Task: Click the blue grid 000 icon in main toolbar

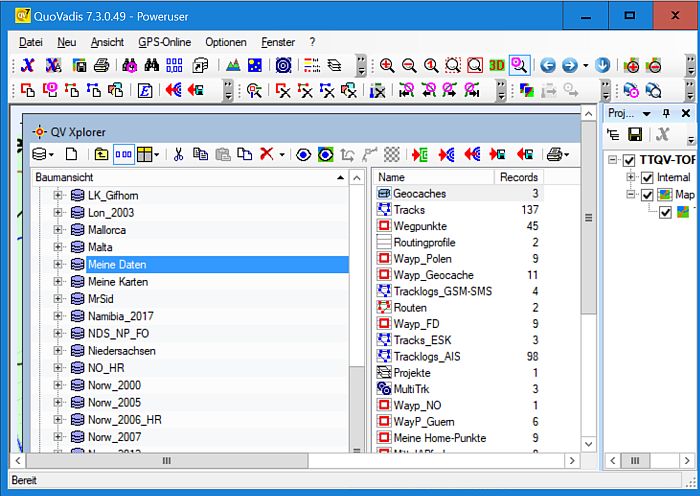Action: tap(174, 66)
